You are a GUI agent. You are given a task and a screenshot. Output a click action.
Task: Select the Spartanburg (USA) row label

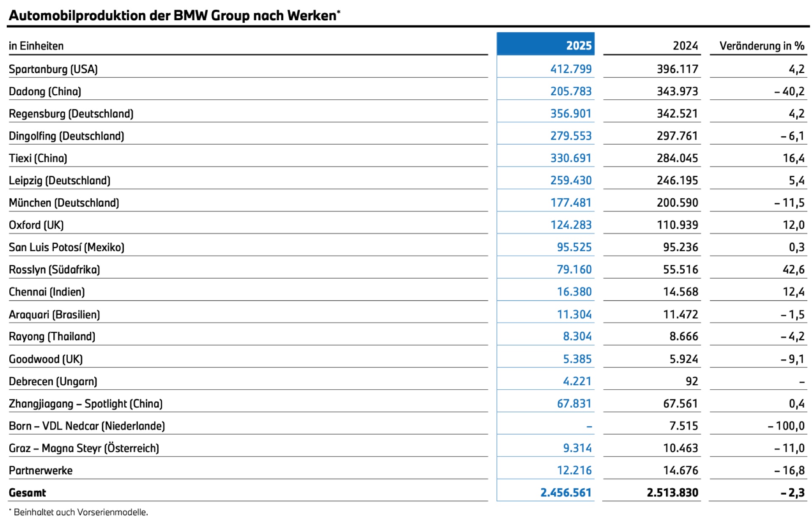[x=53, y=69]
